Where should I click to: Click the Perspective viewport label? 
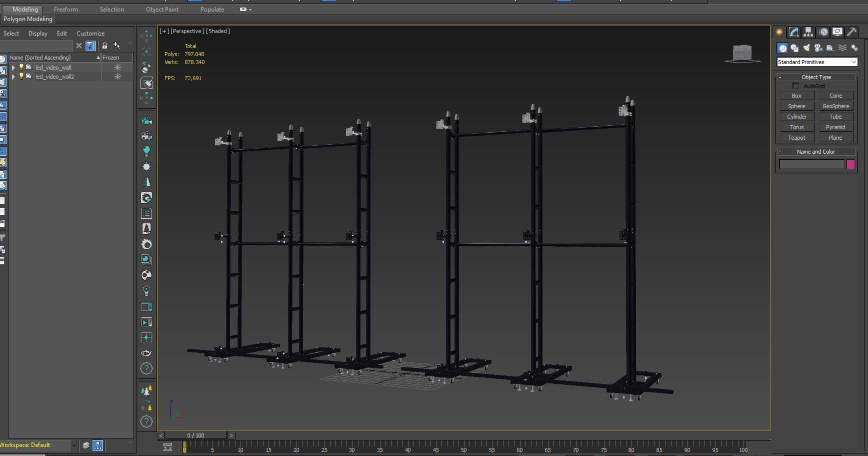click(187, 31)
